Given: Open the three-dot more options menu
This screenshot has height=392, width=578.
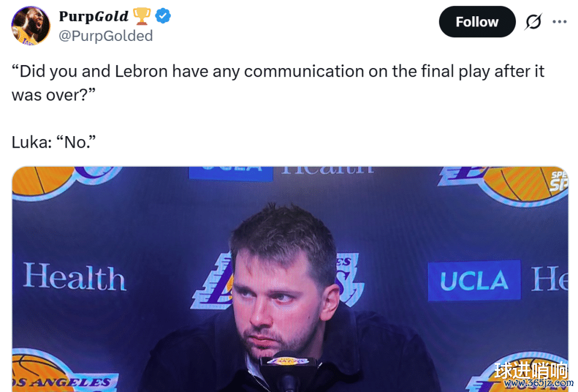Looking at the screenshot, I should point(559,22).
